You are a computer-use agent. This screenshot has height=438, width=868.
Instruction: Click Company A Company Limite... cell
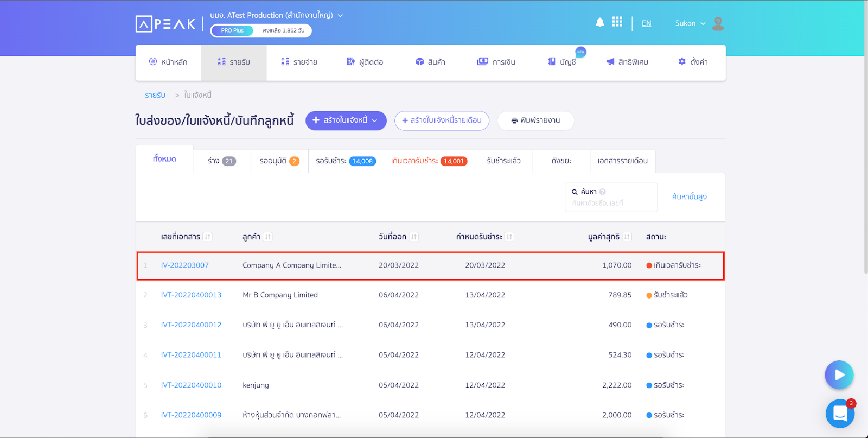click(292, 265)
